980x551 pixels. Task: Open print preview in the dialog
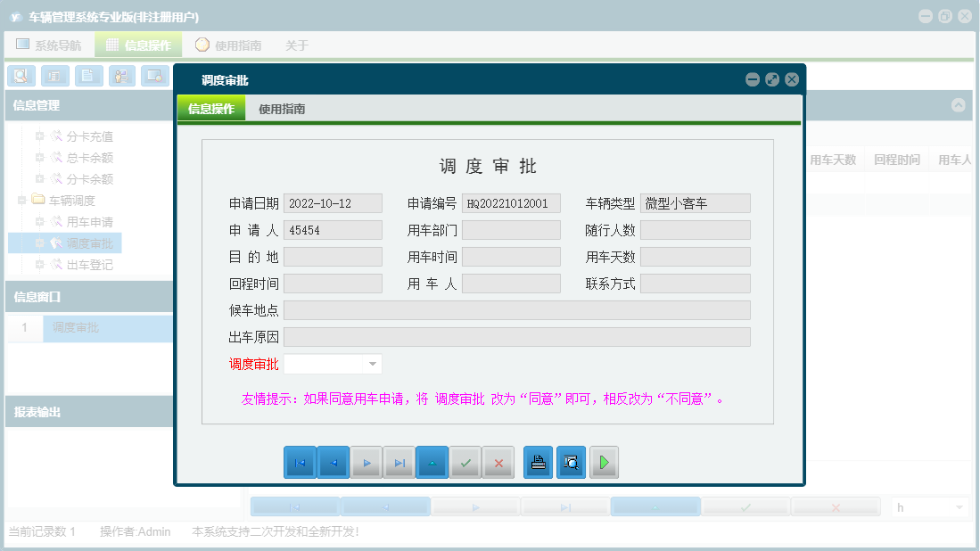click(x=571, y=462)
